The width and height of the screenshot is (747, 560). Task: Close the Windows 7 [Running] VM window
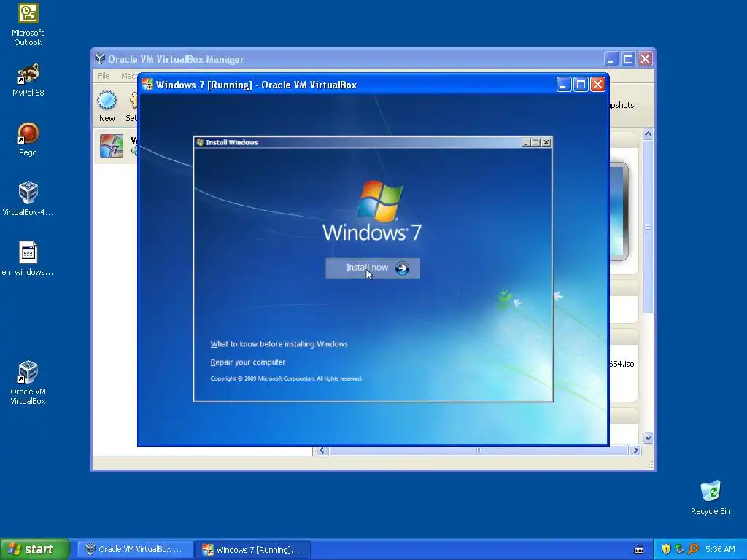(598, 85)
